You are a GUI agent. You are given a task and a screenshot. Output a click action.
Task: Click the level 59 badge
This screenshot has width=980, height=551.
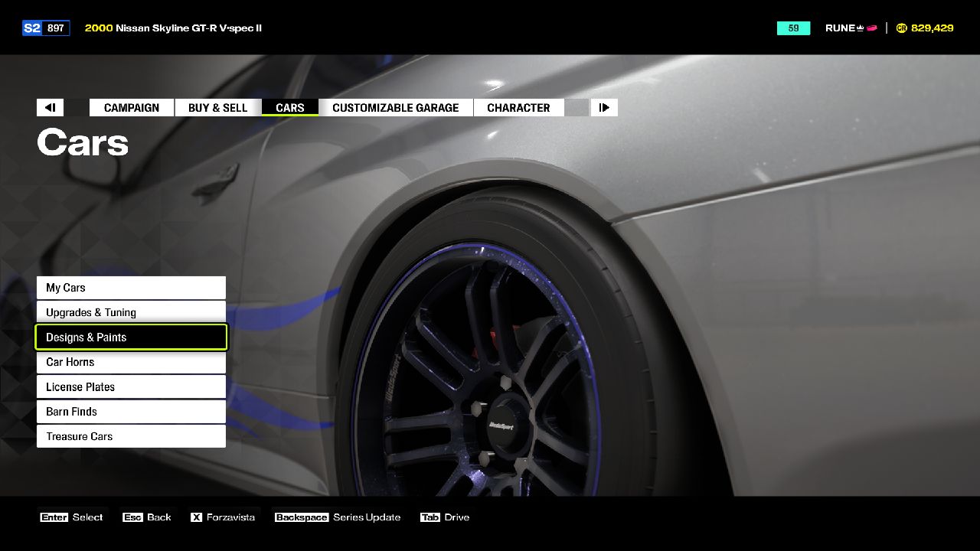tap(793, 28)
